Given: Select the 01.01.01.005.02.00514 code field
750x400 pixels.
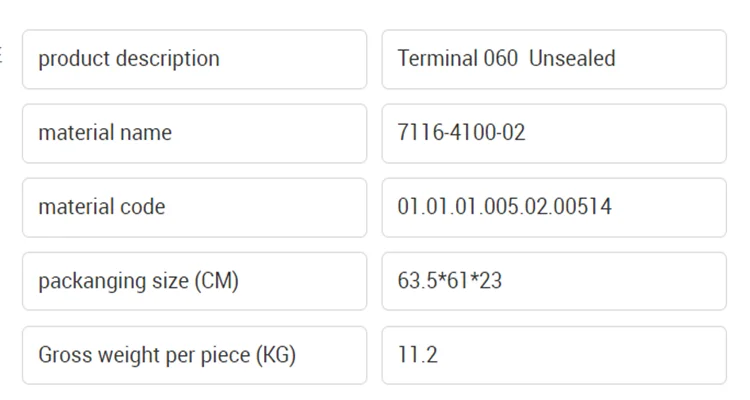Looking at the screenshot, I should pyautogui.click(x=553, y=207).
